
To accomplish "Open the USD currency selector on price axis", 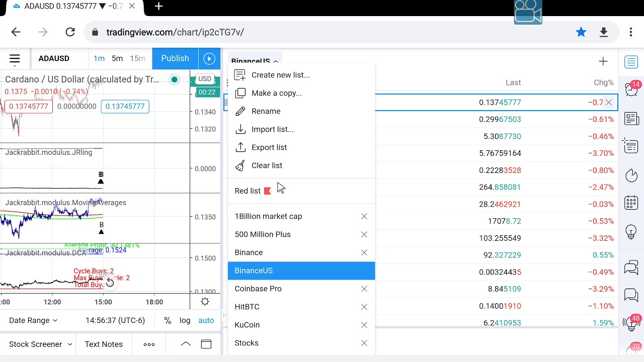I will point(205,79).
